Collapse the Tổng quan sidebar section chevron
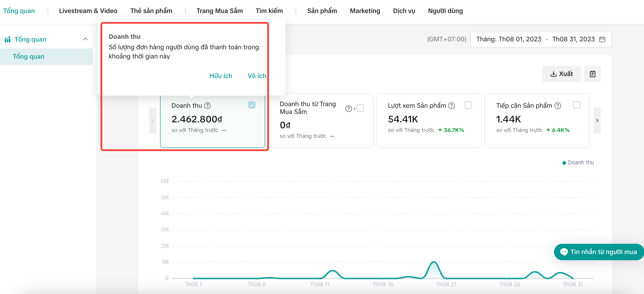This screenshot has height=294, width=644. pos(85,39)
